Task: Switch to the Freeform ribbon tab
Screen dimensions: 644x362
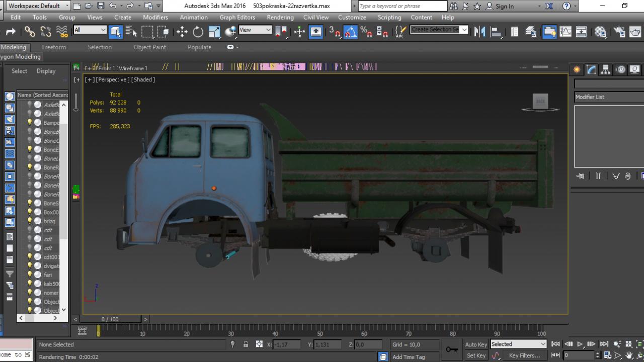Action: click(54, 47)
